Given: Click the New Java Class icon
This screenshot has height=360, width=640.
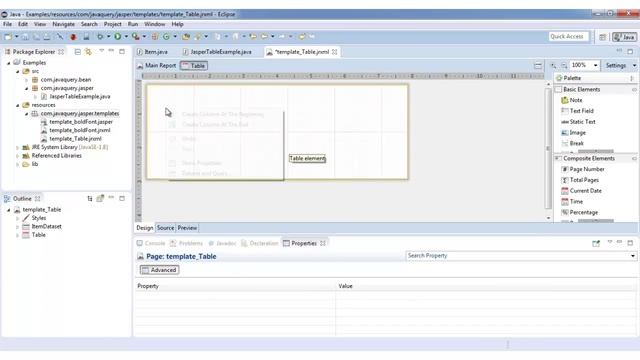Looking at the screenshot, I should [166, 37].
